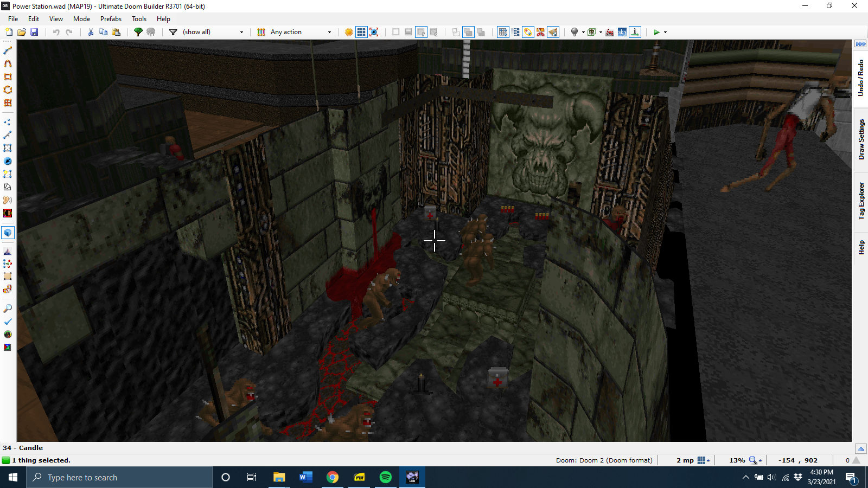Select Draw Rectangle mode in the sidebar
Image resolution: width=868 pixels, height=488 pixels.
tap(8, 76)
